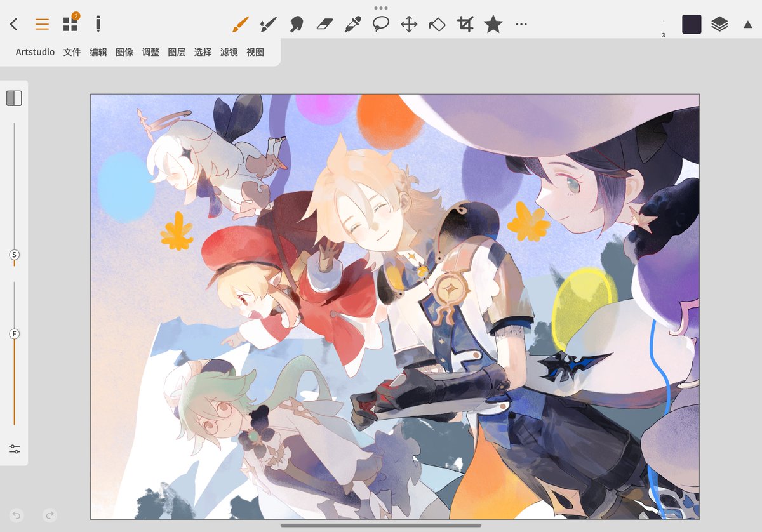Toggle the orange hamburger menu icon
This screenshot has height=532, width=762.
click(42, 25)
